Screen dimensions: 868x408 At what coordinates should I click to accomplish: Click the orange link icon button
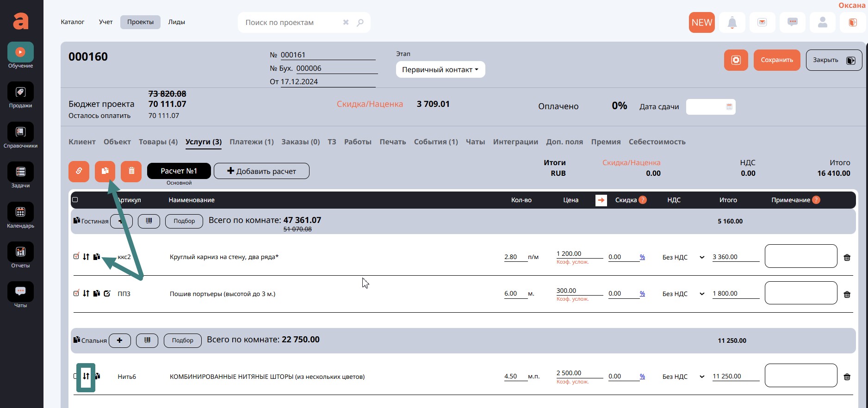coord(79,171)
